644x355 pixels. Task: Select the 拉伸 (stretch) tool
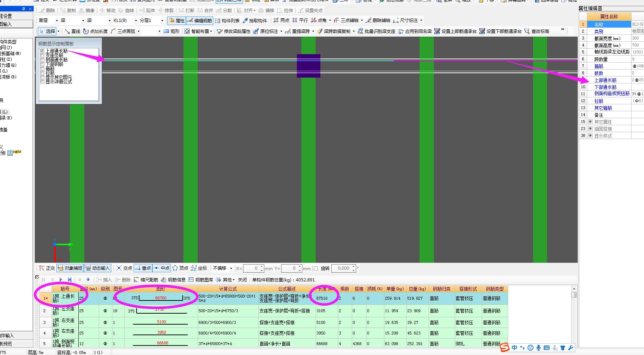pyautogui.click(x=285, y=10)
